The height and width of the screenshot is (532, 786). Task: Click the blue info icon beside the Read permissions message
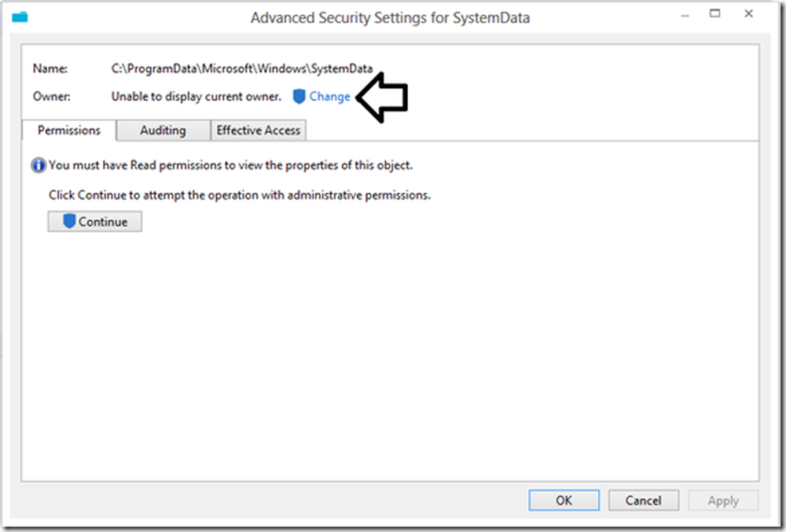tap(39, 166)
